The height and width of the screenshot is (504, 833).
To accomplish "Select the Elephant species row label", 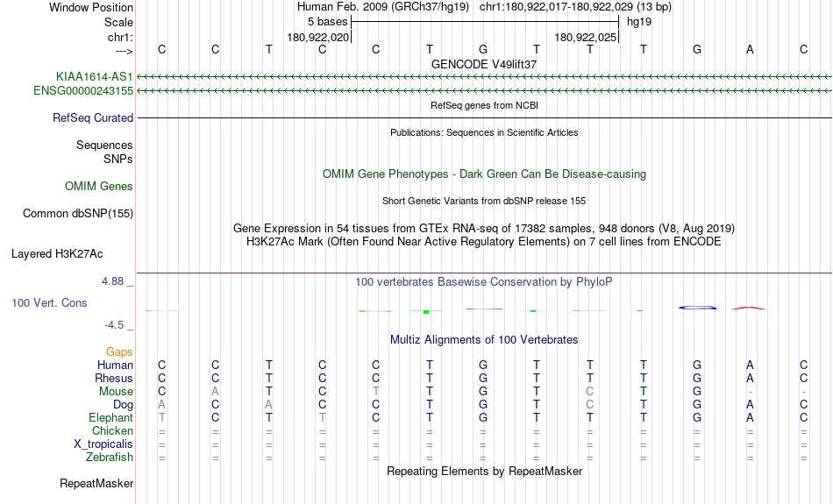I will point(111,418).
